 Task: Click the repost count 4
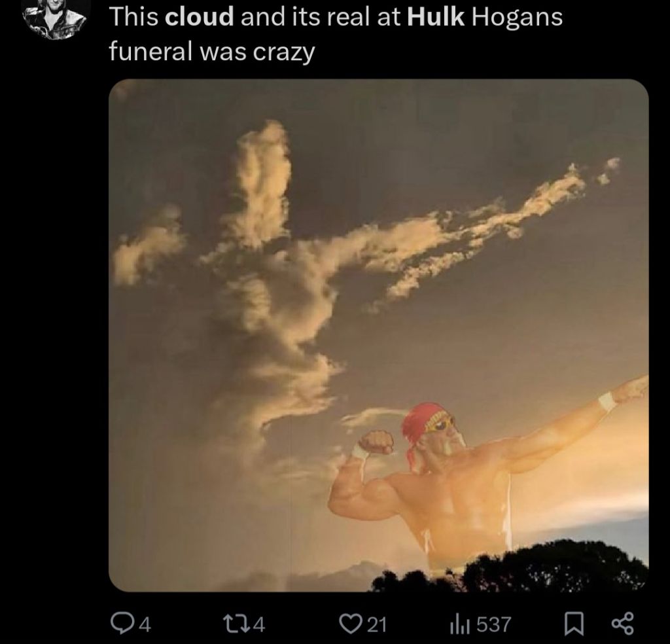coord(259,625)
